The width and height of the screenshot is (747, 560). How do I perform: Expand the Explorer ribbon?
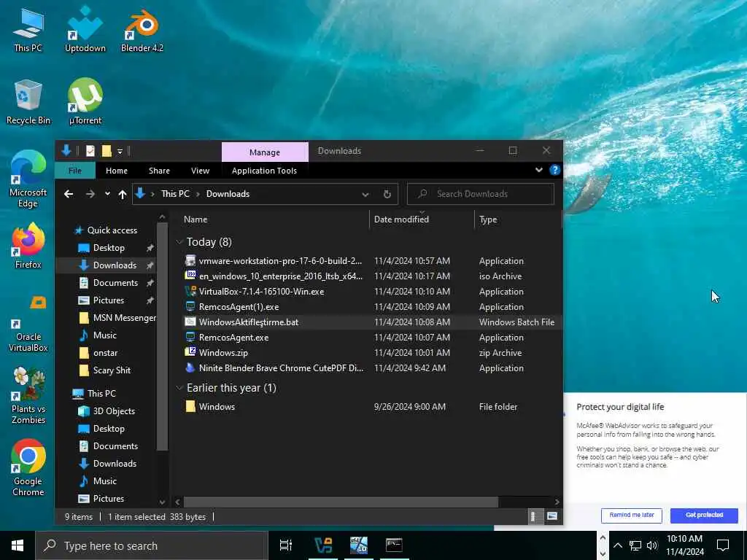[x=539, y=170]
